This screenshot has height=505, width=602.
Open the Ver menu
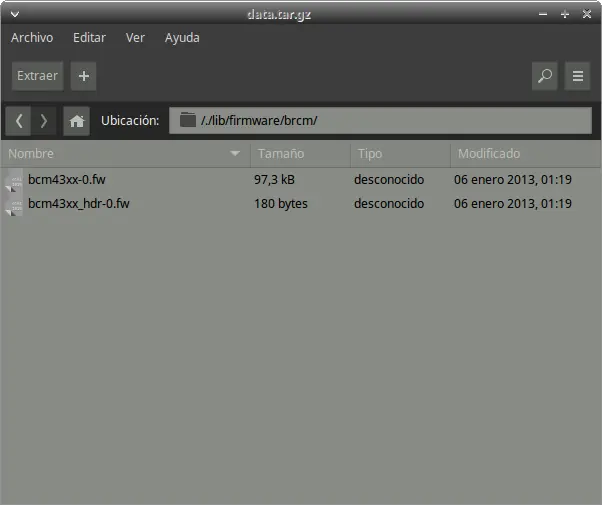pyautogui.click(x=135, y=38)
